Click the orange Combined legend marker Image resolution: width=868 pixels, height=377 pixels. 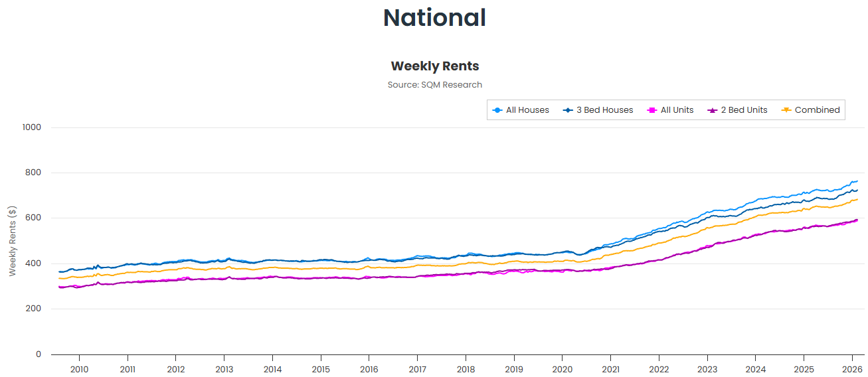point(786,110)
